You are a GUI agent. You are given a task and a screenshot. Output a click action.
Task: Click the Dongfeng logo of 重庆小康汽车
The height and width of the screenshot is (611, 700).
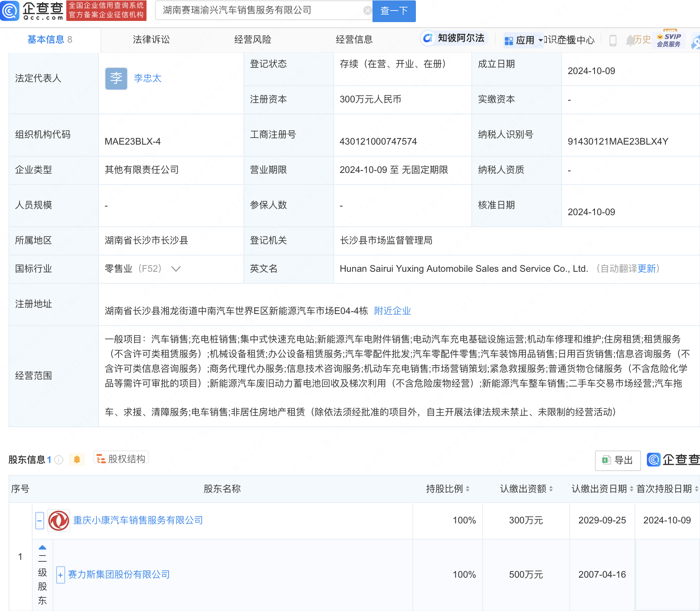click(x=59, y=521)
